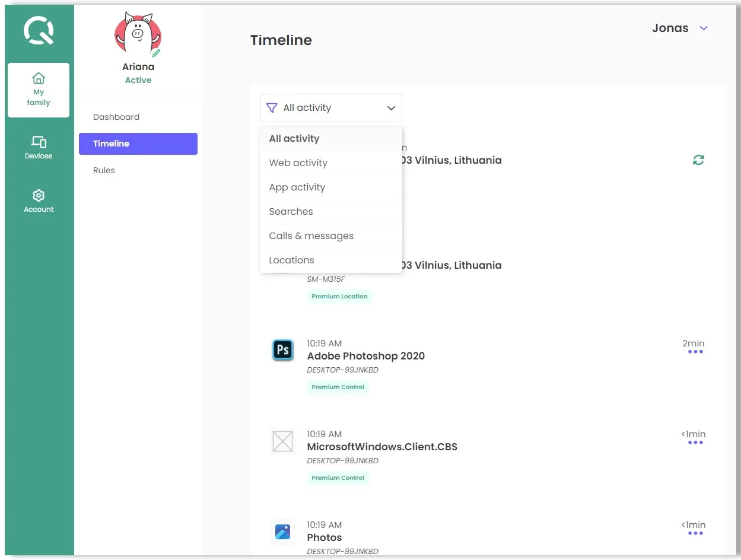Click the green refresh location icon

point(698,160)
